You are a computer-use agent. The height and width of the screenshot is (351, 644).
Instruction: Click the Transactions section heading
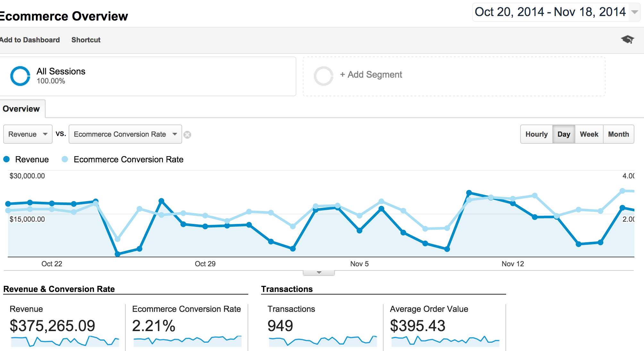pos(287,289)
